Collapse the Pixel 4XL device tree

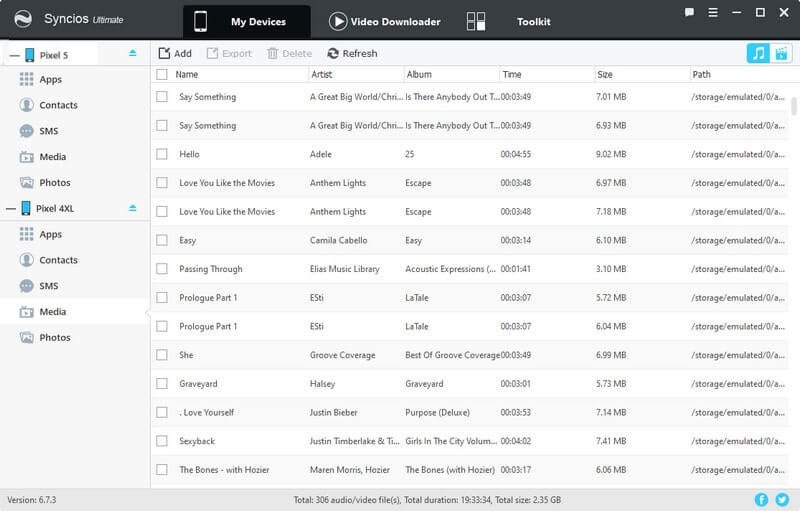tap(11, 209)
